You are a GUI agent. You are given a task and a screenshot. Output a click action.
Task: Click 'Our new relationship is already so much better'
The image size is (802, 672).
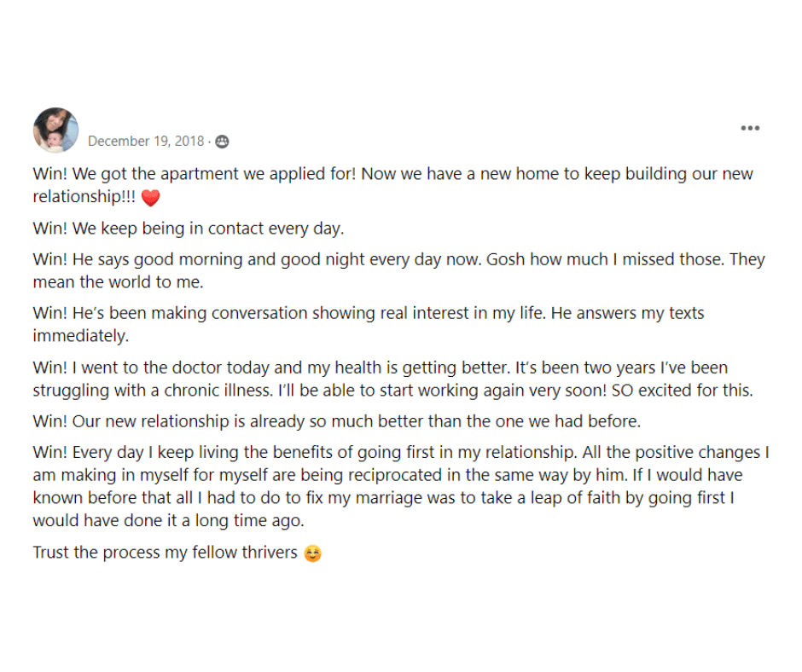pos(337,421)
